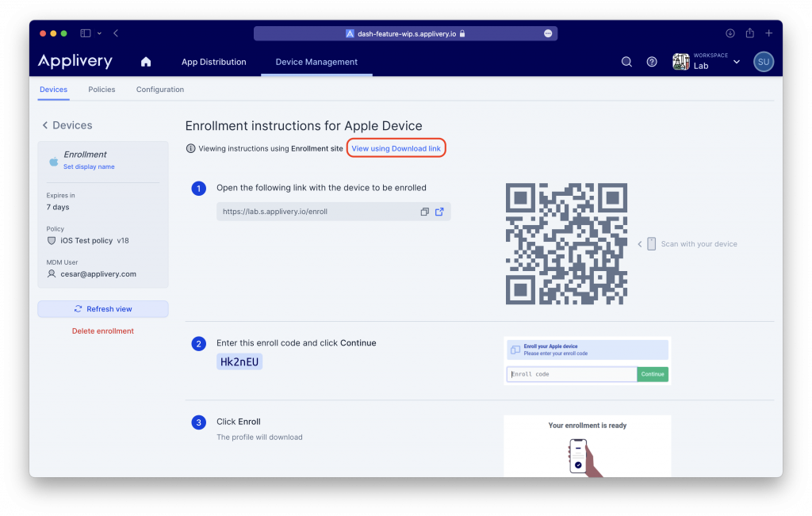
Task: Expand the workspace Lab dropdown chevron
Action: pyautogui.click(x=737, y=62)
